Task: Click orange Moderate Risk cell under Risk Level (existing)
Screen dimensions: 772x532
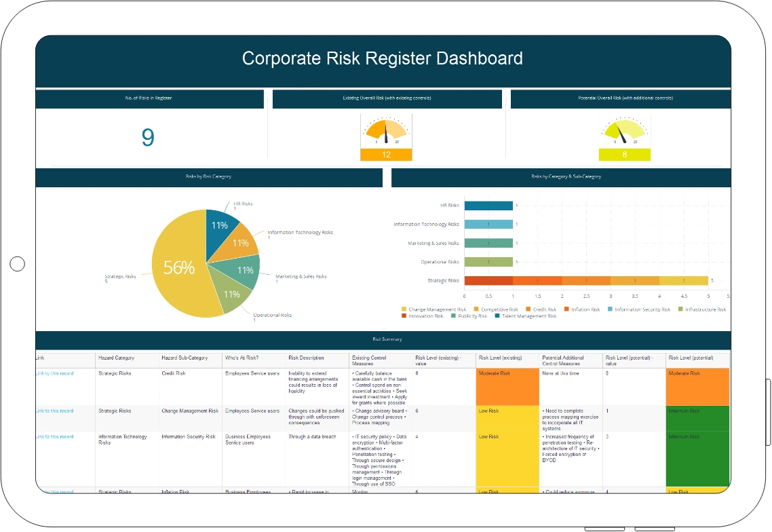Action: click(507, 387)
